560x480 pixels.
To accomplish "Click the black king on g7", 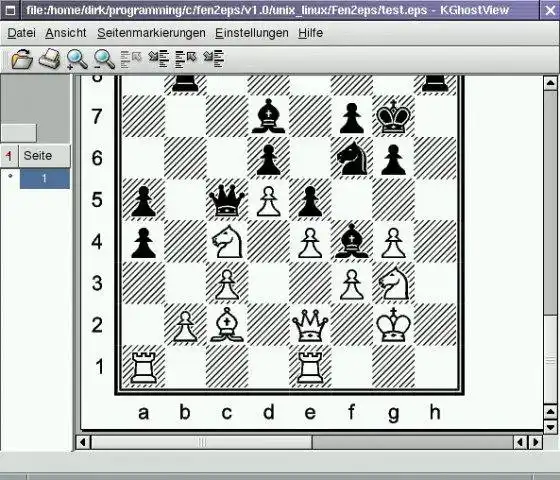I will pos(393,116).
